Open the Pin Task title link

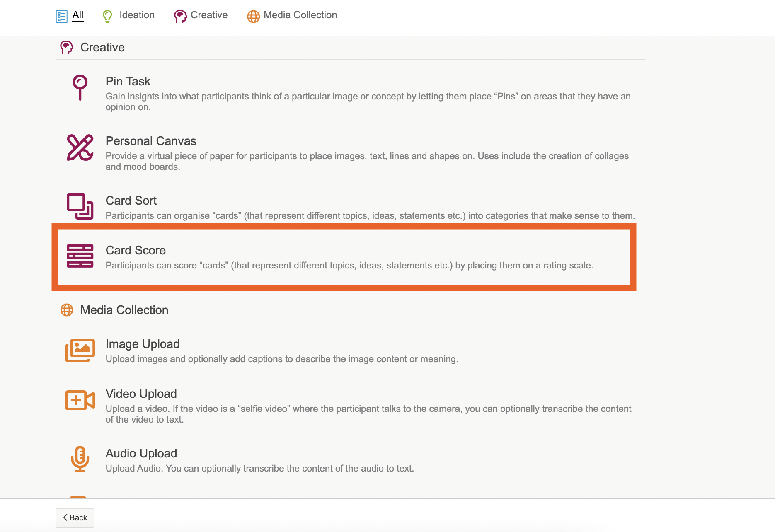click(128, 81)
